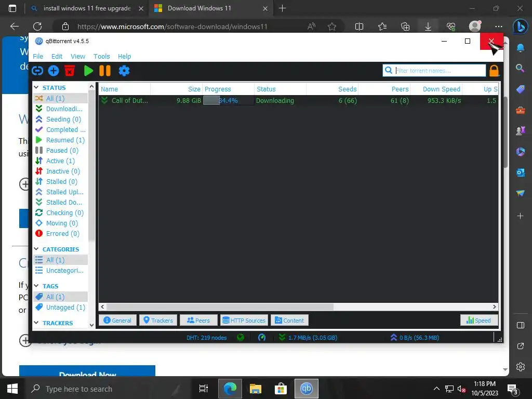The image size is (532, 399).
Task: Switch to the Content tab
Action: point(289,320)
